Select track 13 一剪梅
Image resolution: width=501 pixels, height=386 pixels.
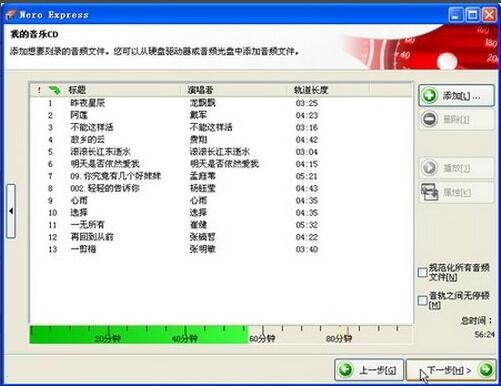[x=83, y=249]
